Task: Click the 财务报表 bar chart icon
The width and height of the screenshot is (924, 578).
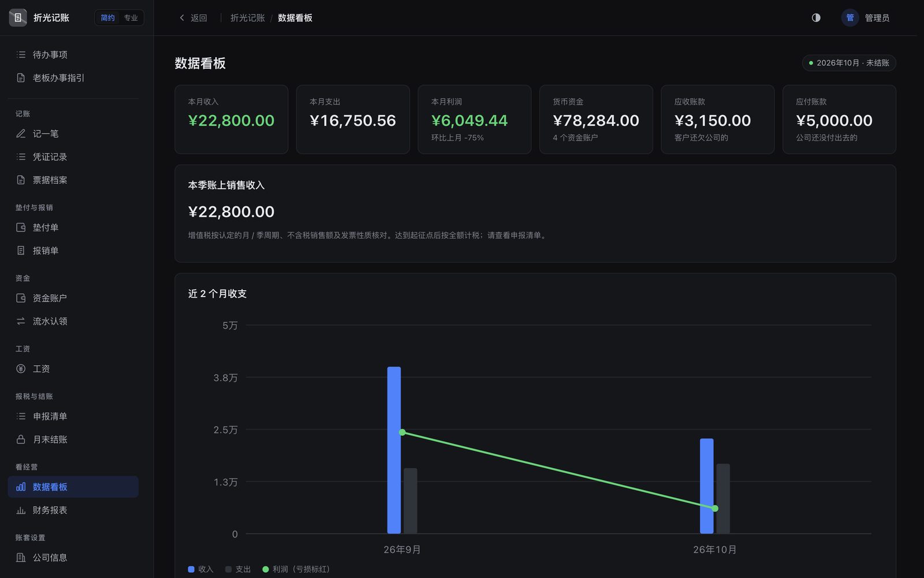Action: (x=21, y=510)
